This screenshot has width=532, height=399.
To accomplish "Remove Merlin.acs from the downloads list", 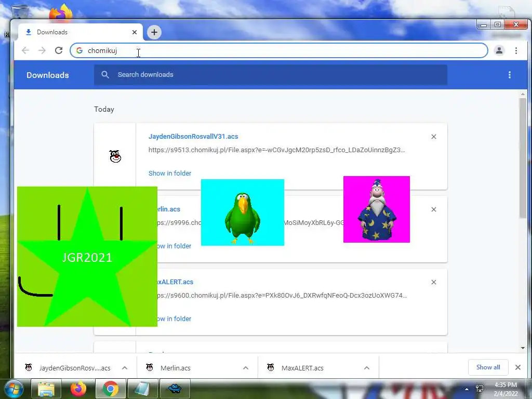I will pos(434,209).
